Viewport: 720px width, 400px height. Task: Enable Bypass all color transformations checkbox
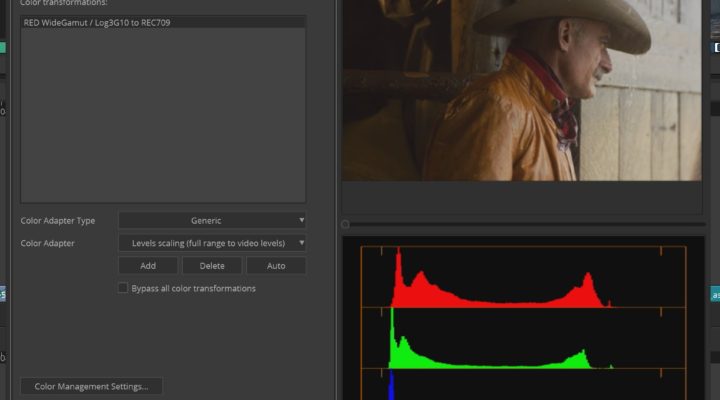click(123, 288)
